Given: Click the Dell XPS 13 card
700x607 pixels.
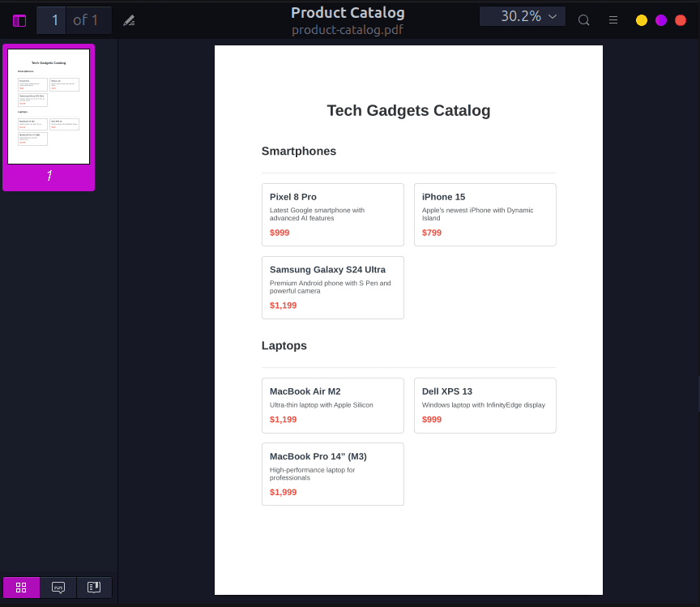Looking at the screenshot, I should coord(484,405).
